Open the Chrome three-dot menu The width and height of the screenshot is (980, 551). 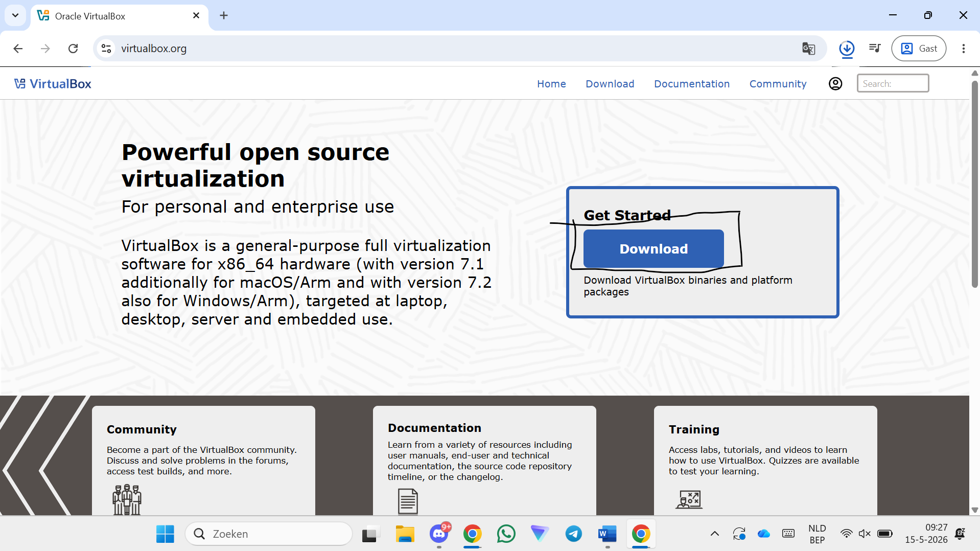coord(963,49)
